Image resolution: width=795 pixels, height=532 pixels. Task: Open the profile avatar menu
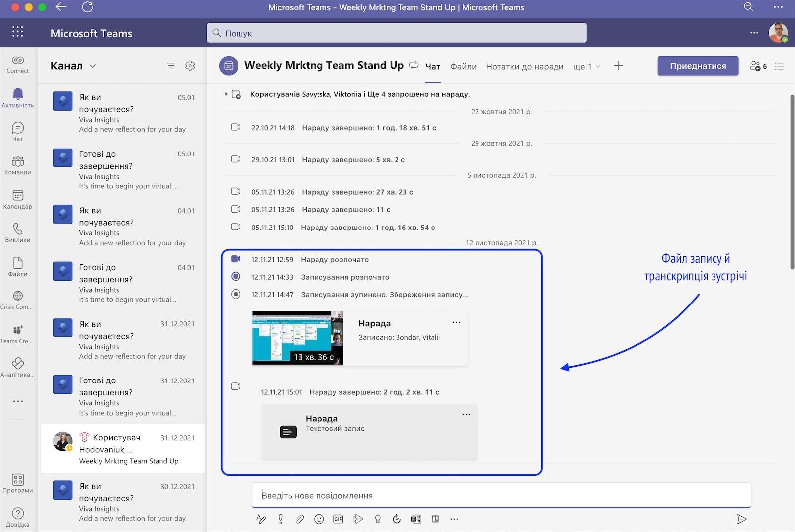(x=778, y=33)
